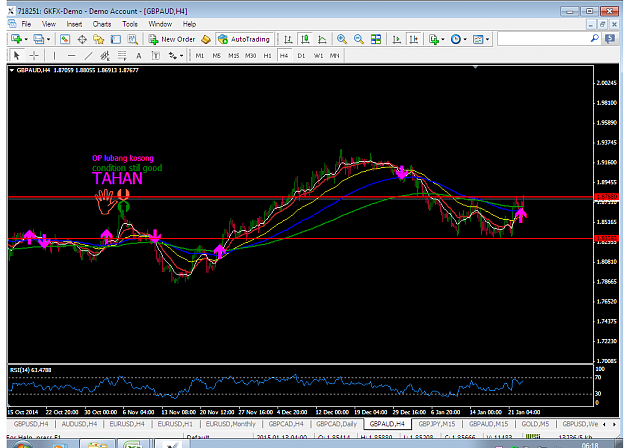Launch the MetaEditor icon
This screenshot has width=625, height=448.
pos(206,39)
